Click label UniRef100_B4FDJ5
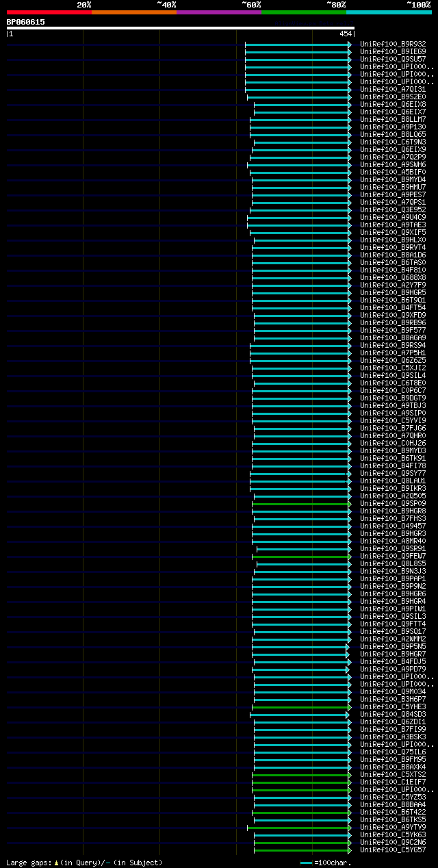Viewport: 438px width, 868px height. 393,661
